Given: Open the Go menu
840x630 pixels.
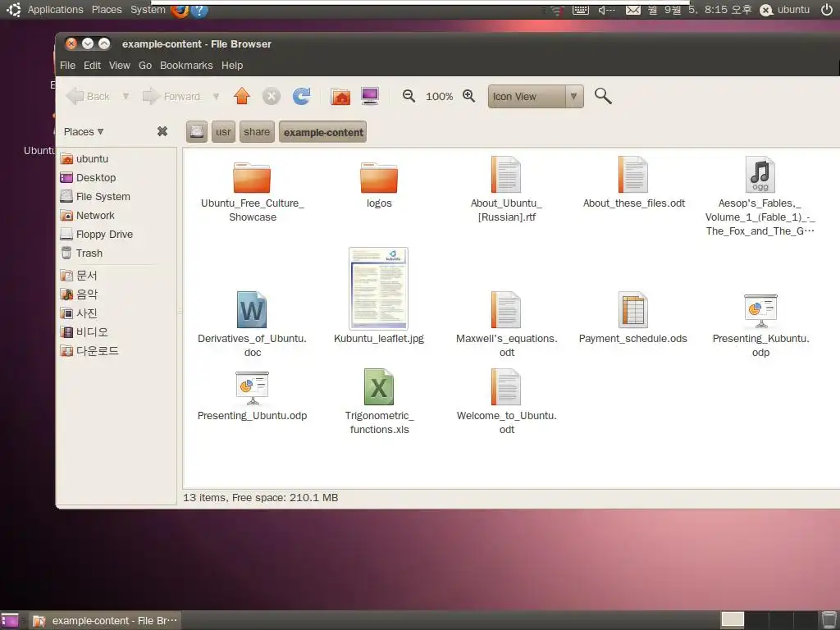Looking at the screenshot, I should coord(145,66).
